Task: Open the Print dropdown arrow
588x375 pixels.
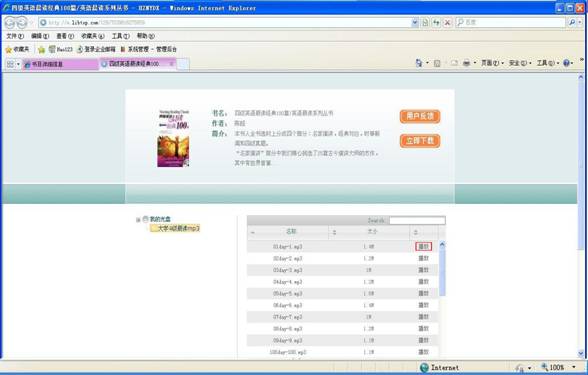Action: point(475,63)
